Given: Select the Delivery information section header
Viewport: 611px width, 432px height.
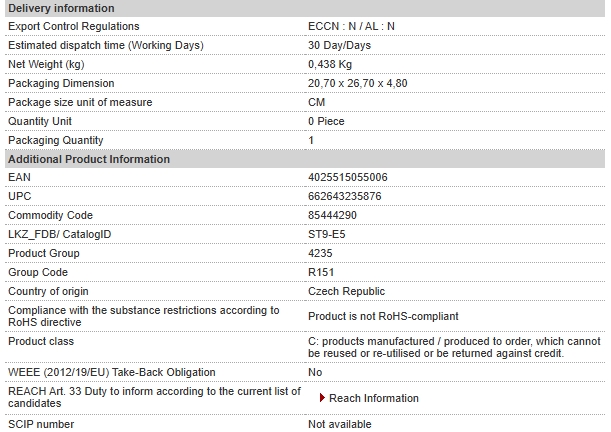Looking at the screenshot, I should point(305,8).
